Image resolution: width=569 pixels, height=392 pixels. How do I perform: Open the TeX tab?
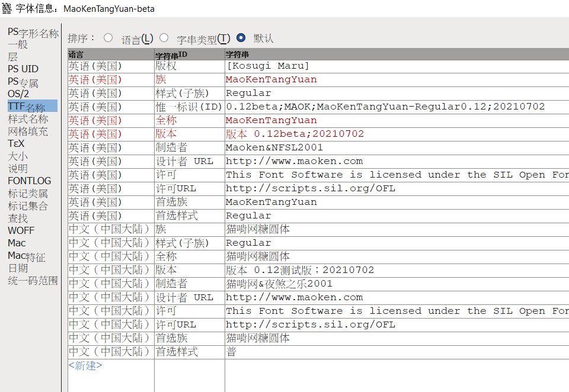(x=16, y=143)
